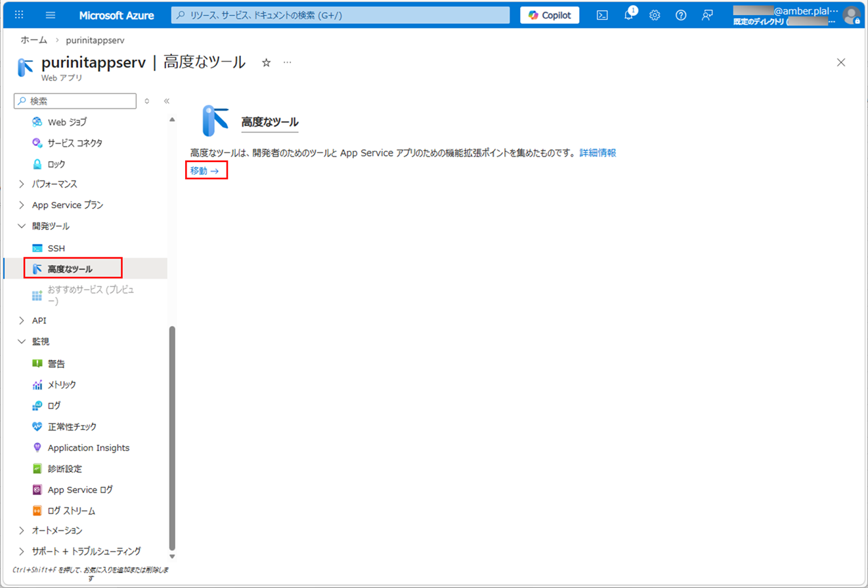Open the portal settings gear icon
Image resolution: width=868 pixels, height=588 pixels.
(655, 15)
